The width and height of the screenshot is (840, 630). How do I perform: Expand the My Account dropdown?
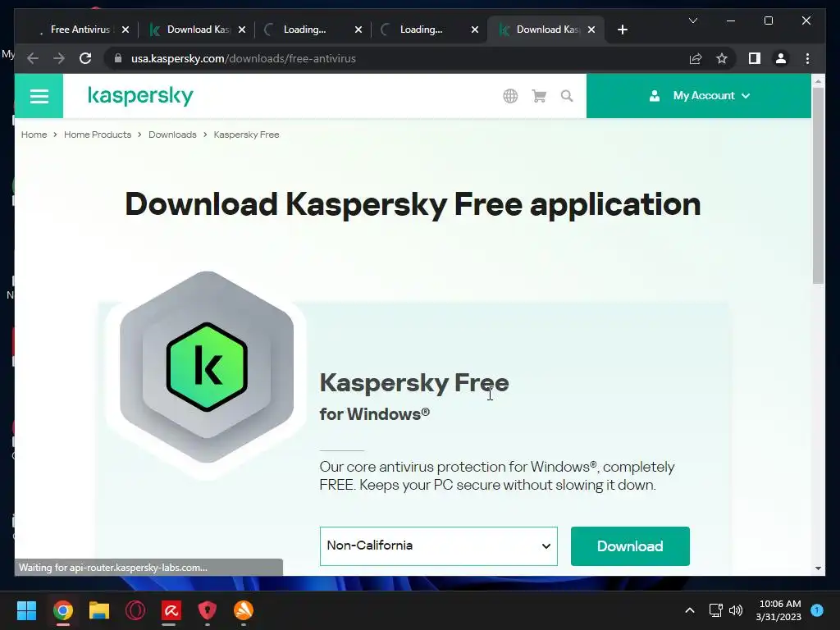(x=699, y=96)
